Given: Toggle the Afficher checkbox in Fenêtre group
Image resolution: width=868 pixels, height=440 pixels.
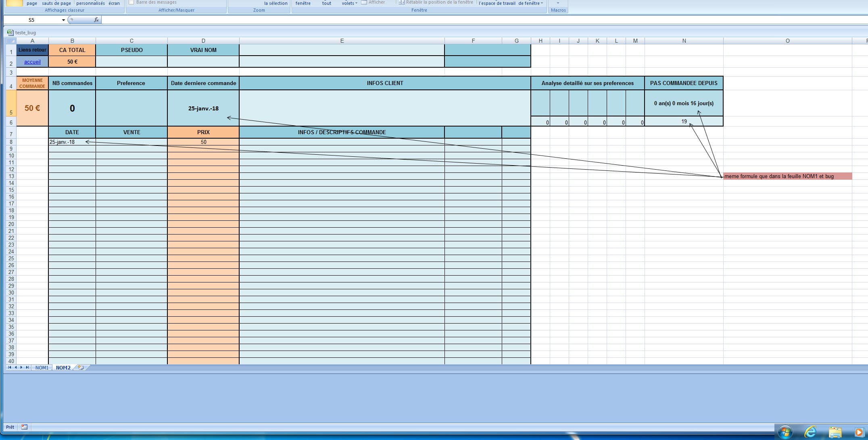Looking at the screenshot, I should [364, 2].
